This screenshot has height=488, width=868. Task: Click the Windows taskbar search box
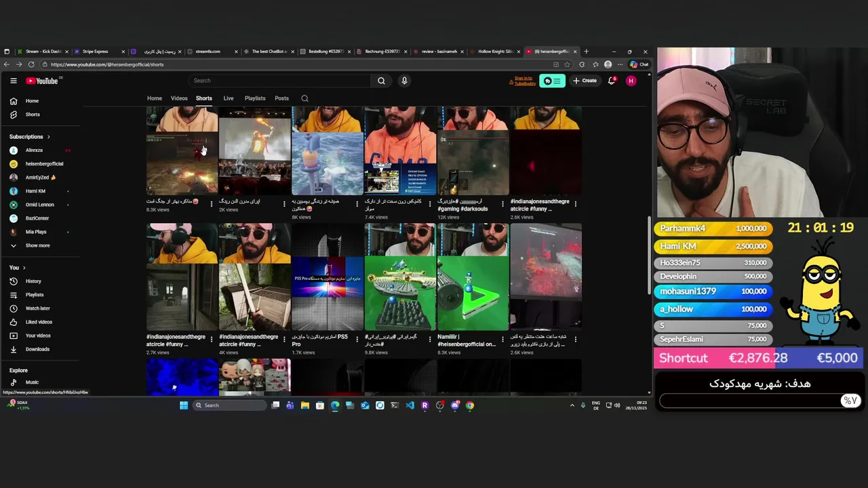point(229,405)
